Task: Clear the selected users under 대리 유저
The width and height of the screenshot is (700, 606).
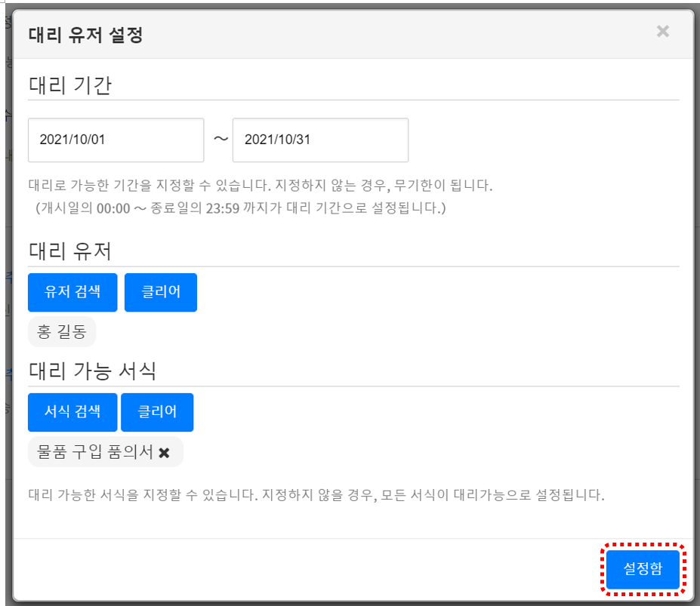Action: coord(160,292)
